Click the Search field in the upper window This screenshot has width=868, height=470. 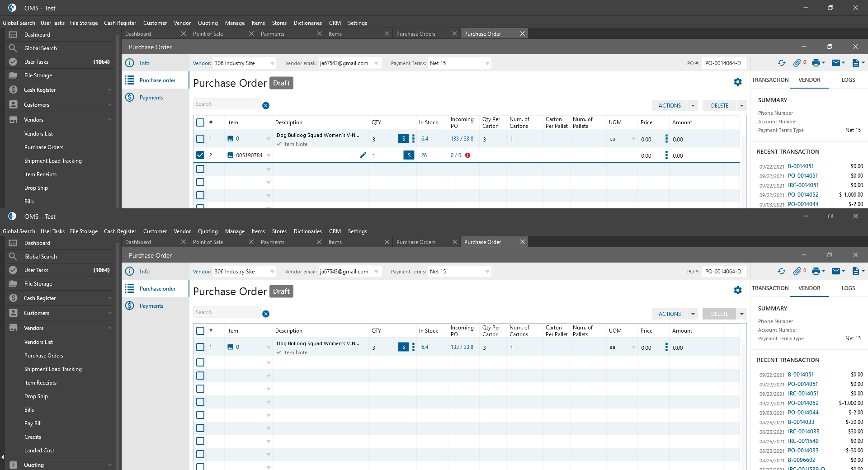[x=227, y=104]
